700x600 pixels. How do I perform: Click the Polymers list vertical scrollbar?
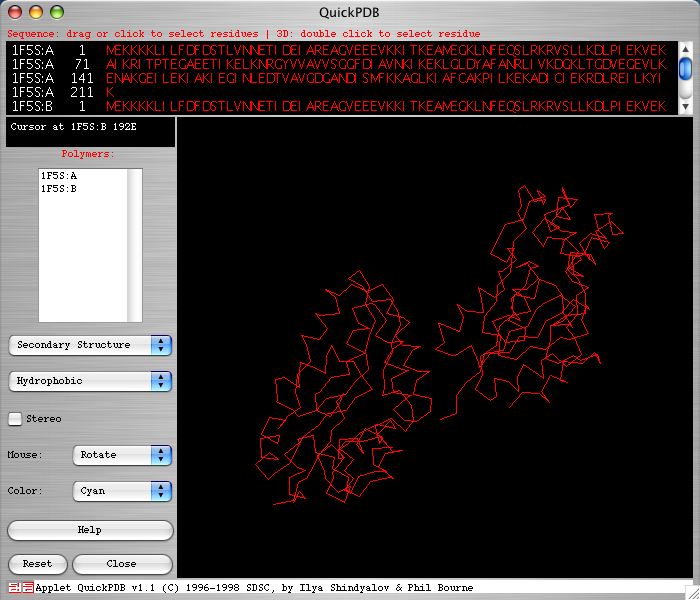(134, 245)
